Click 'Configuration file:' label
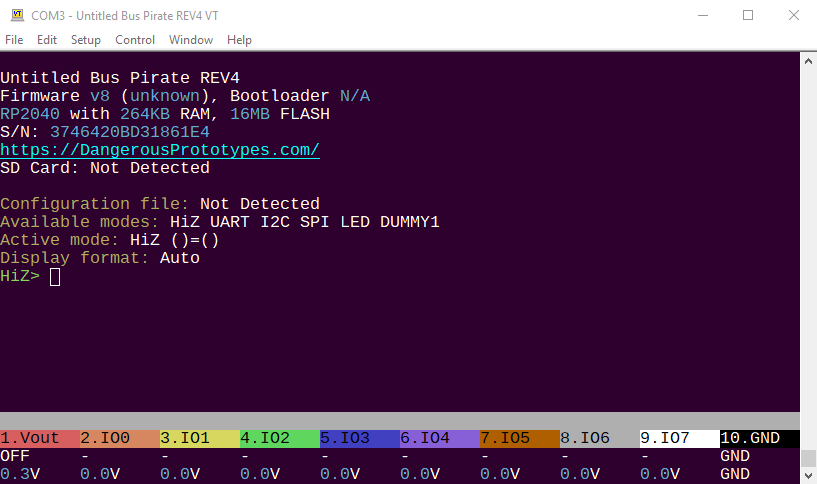Screen dimensions: 817x484 tap(94, 204)
